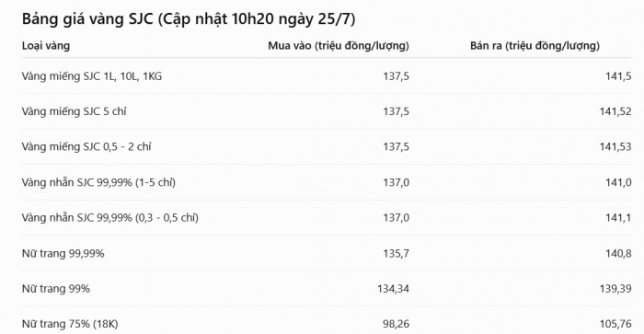Select row 'Vàng nhẫn SJC 99,99% (1-5 chỉ)'

click(327, 182)
